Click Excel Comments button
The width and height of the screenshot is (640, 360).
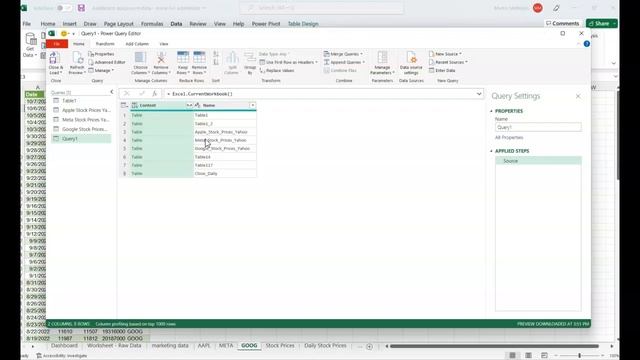click(x=562, y=24)
